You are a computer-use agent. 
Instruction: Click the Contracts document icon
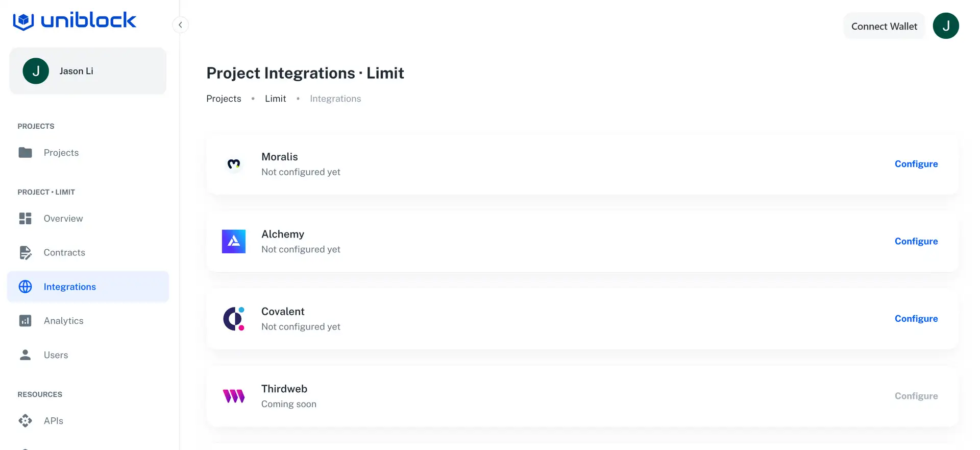(x=25, y=253)
